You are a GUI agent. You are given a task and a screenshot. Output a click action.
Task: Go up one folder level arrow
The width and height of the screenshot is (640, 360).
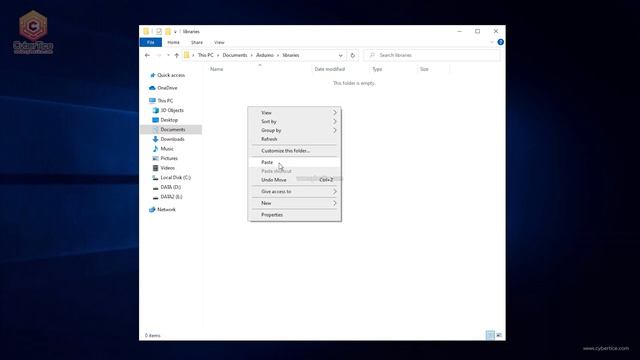click(177, 55)
